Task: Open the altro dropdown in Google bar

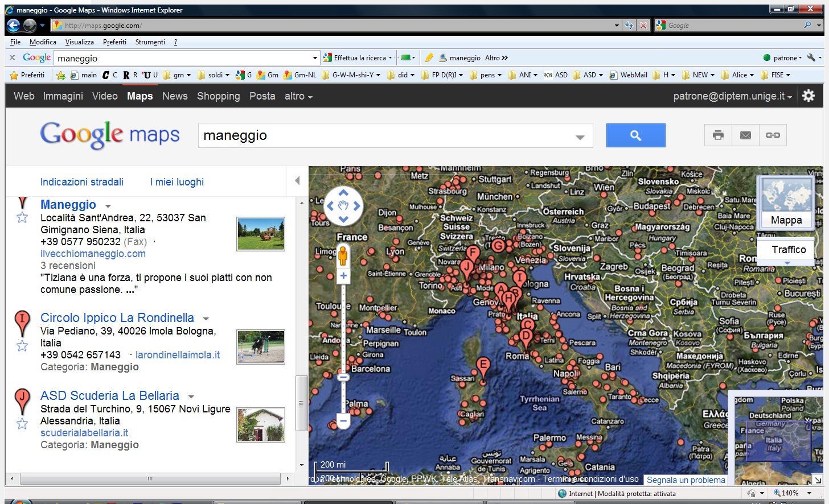Action: tap(298, 96)
